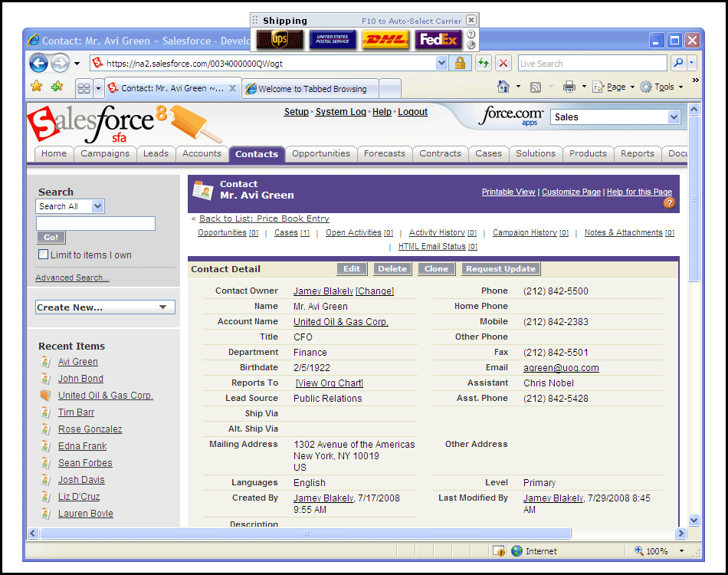Check Limit to items I own

[43, 255]
